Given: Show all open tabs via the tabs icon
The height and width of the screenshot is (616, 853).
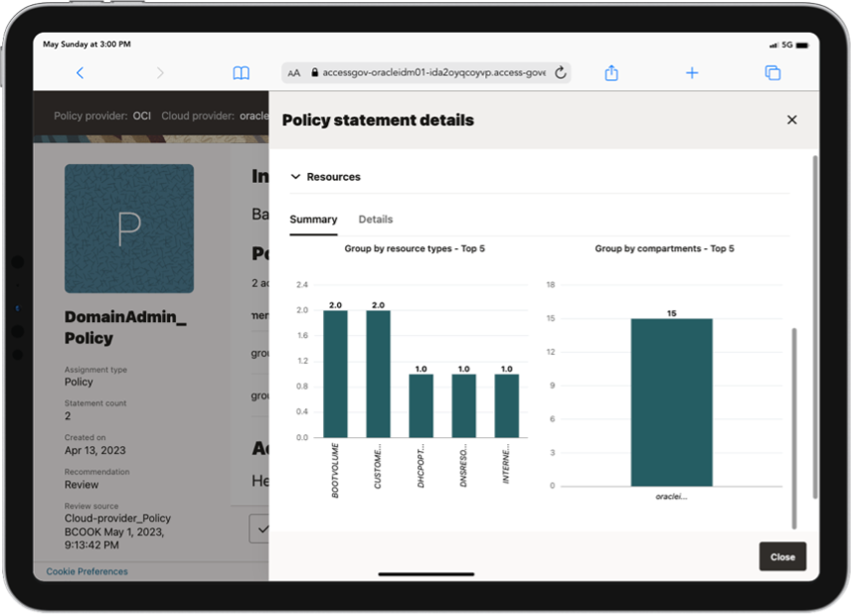Looking at the screenshot, I should (x=772, y=73).
